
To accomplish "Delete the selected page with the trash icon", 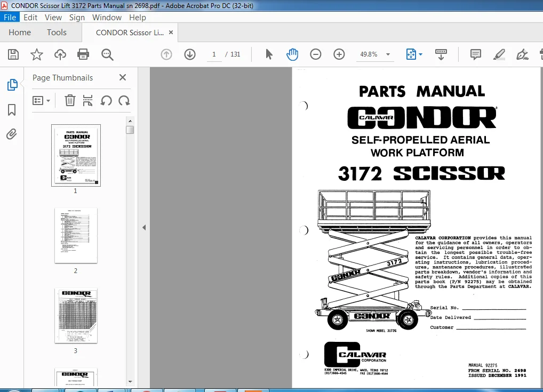I will 69,101.
